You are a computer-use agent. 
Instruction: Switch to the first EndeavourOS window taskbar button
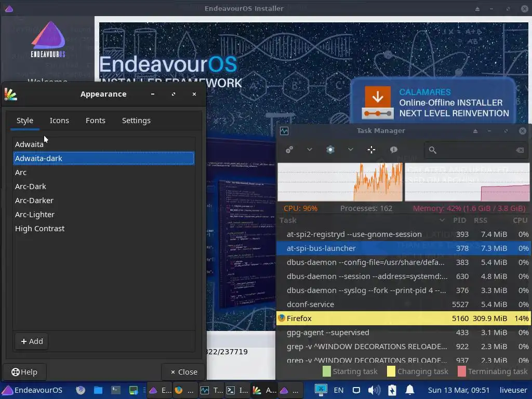[x=160, y=390]
